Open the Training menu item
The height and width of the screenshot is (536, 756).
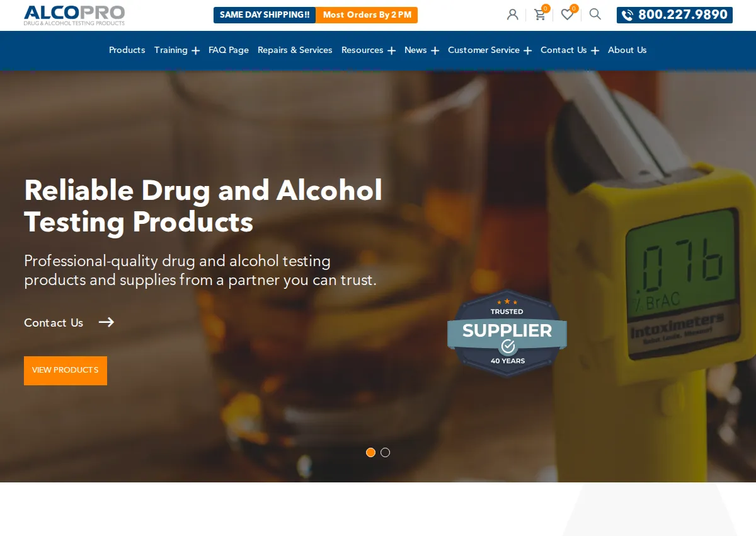171,50
